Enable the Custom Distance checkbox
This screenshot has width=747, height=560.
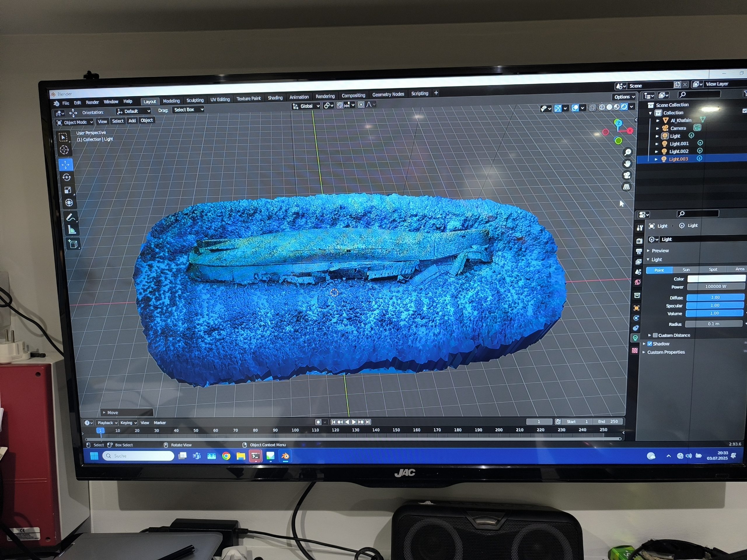point(655,335)
